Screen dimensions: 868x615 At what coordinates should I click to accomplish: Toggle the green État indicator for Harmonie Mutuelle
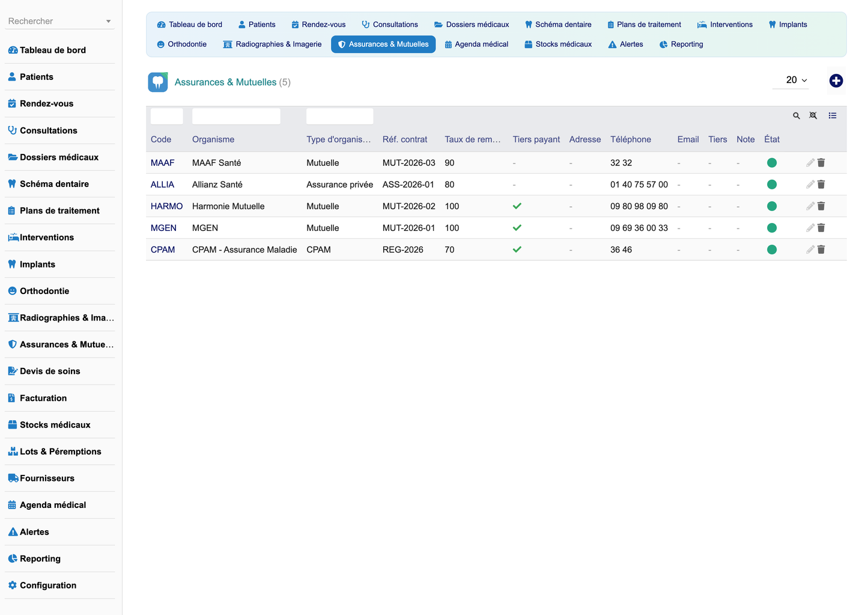pyautogui.click(x=772, y=206)
